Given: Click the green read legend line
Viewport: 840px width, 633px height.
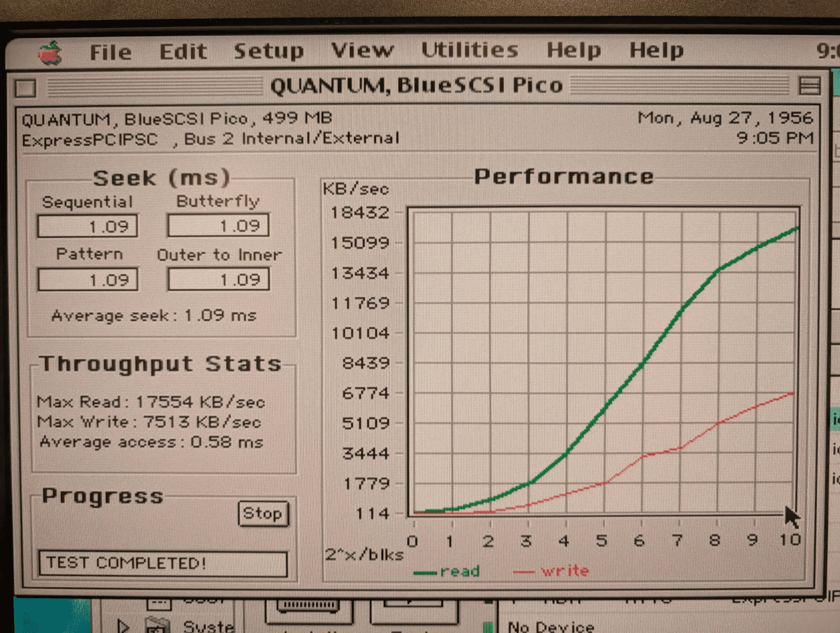Looking at the screenshot, I should pyautogui.click(x=425, y=573).
